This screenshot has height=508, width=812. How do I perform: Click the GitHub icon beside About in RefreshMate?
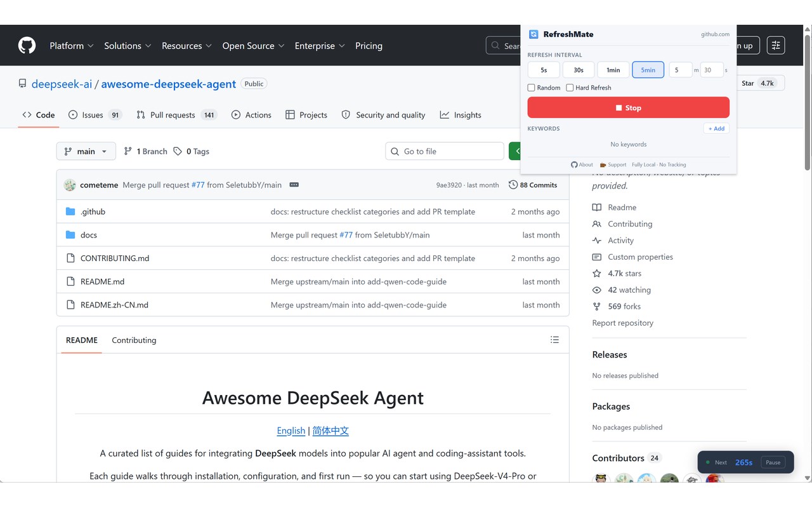(x=574, y=164)
